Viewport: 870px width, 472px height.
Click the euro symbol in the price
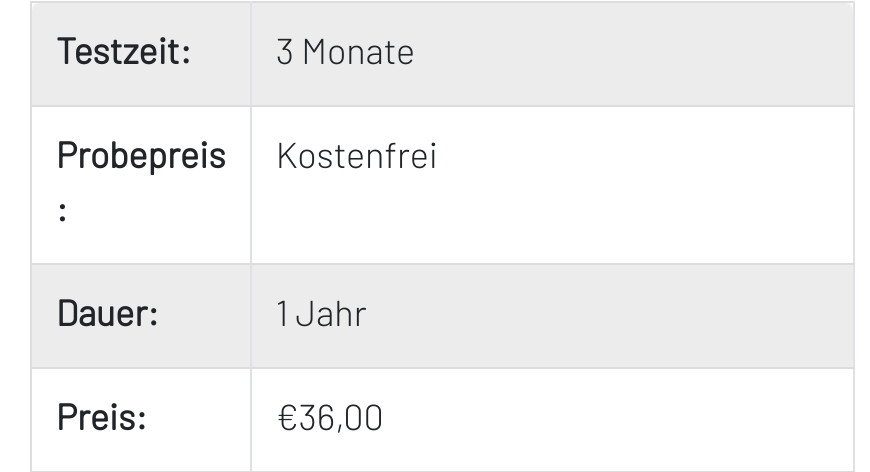tap(286, 418)
